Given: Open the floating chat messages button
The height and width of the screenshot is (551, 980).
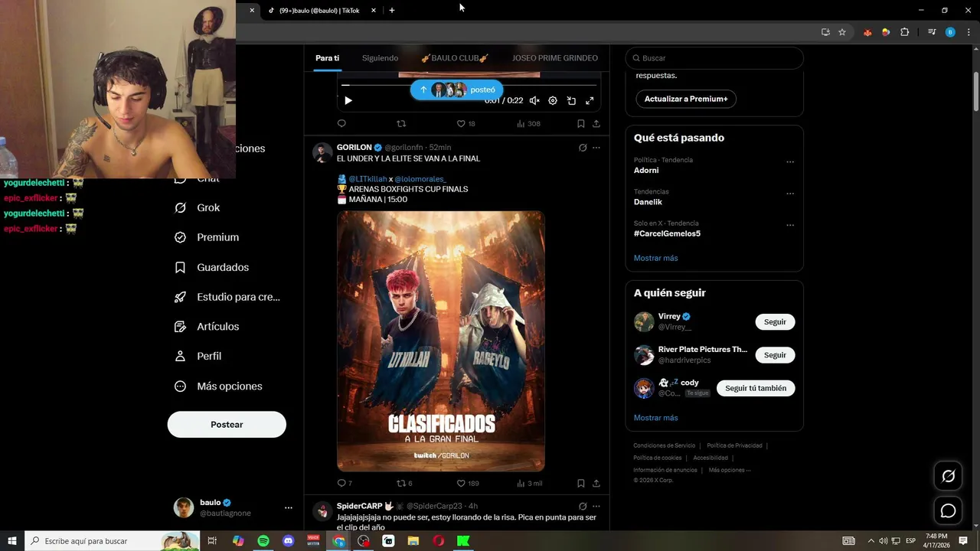Looking at the screenshot, I should [x=949, y=510].
